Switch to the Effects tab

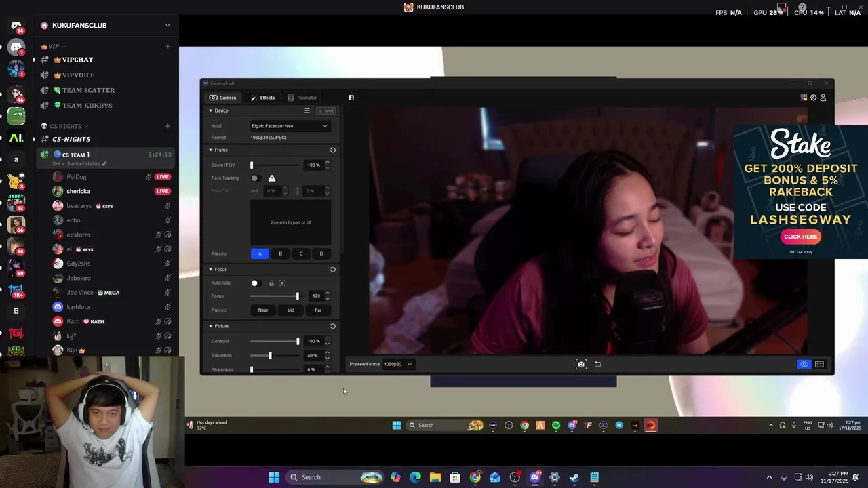262,98
